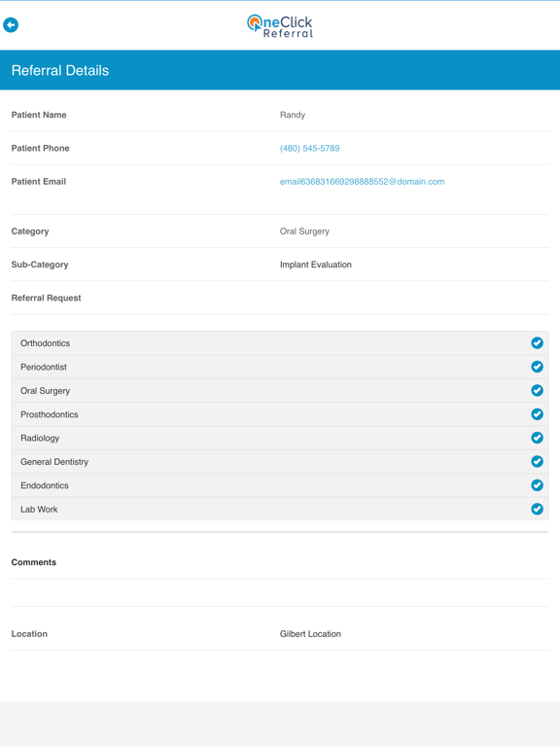Toggle the Orthodontics checkmark
The image size is (560, 747).
pos(537,343)
